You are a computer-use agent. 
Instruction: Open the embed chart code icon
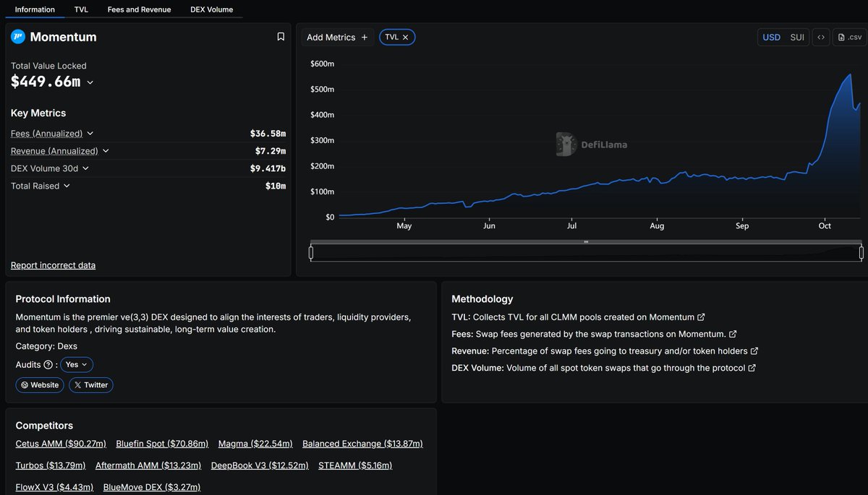tap(821, 38)
